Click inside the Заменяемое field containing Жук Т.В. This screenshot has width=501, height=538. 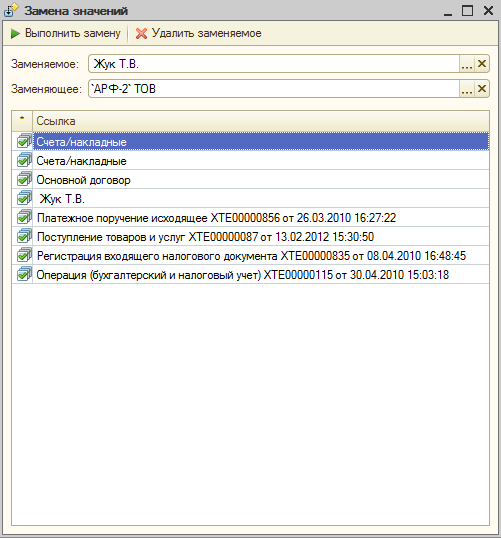coord(274,64)
